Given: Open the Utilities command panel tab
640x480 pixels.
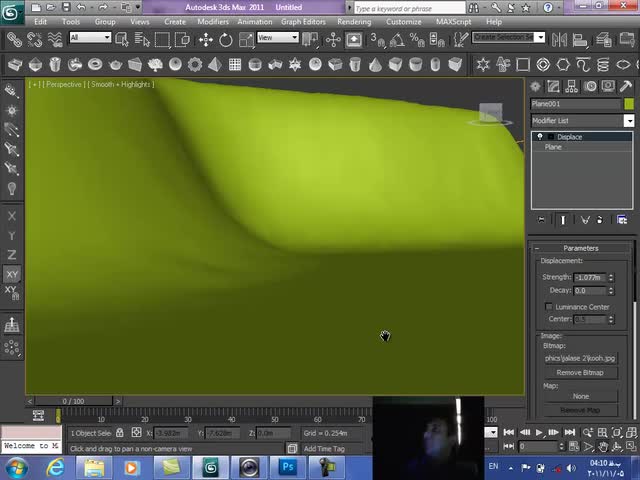Looking at the screenshot, I should (x=626, y=86).
